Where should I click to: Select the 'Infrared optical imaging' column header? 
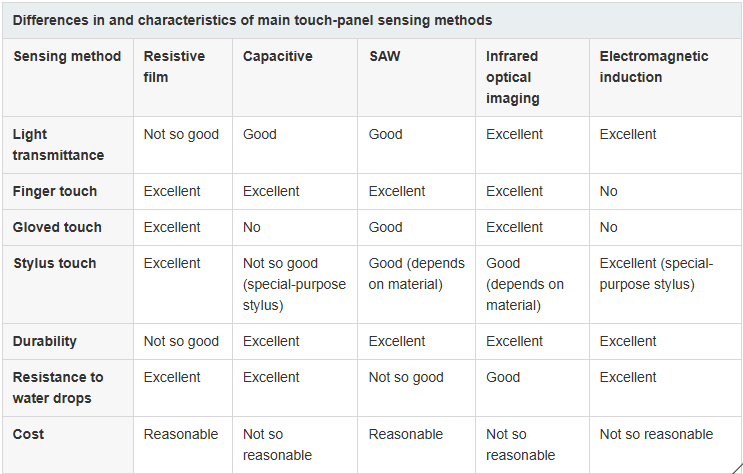512,77
